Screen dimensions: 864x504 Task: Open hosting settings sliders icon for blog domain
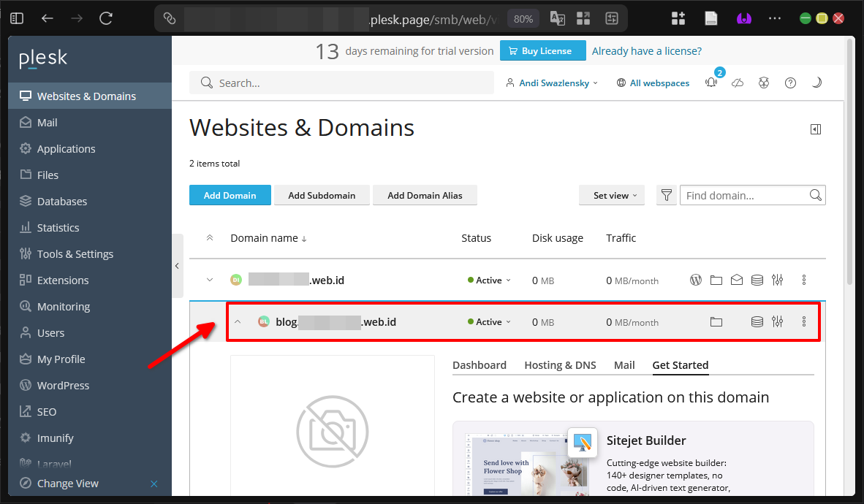coord(777,321)
